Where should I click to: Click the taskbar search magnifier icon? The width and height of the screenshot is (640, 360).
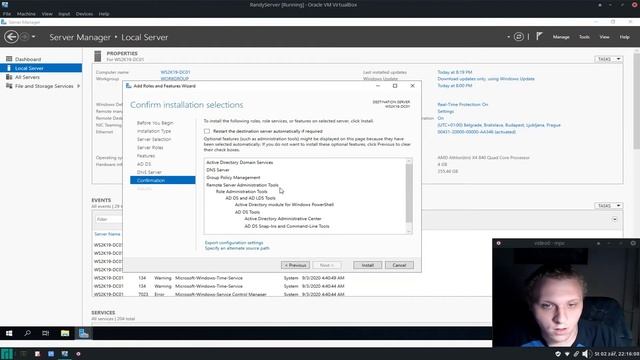click(x=27, y=333)
